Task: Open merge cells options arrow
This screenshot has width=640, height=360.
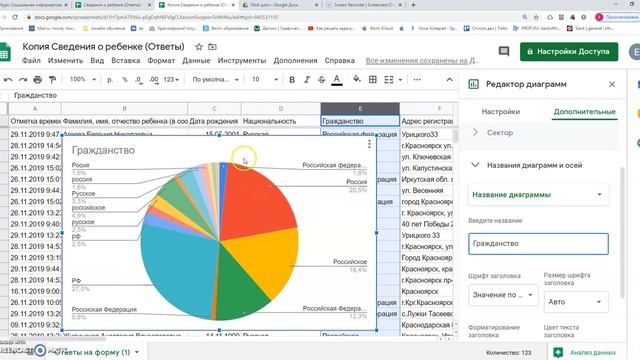Action: tap(400, 80)
